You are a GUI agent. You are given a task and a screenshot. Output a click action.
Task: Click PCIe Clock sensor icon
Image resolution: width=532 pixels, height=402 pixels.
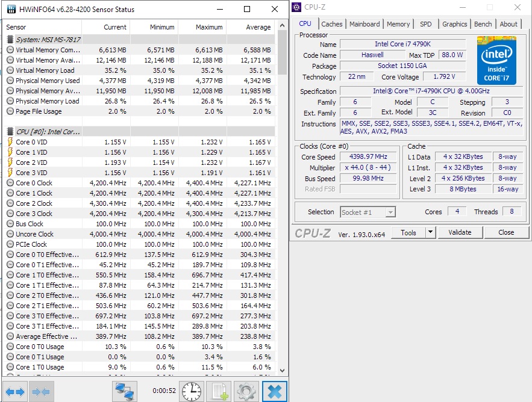10,244
